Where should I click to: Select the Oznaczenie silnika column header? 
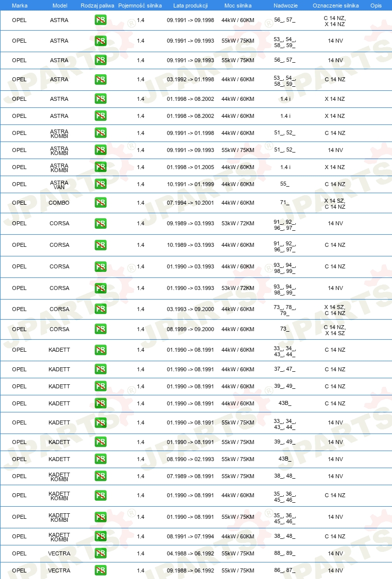pos(335,6)
